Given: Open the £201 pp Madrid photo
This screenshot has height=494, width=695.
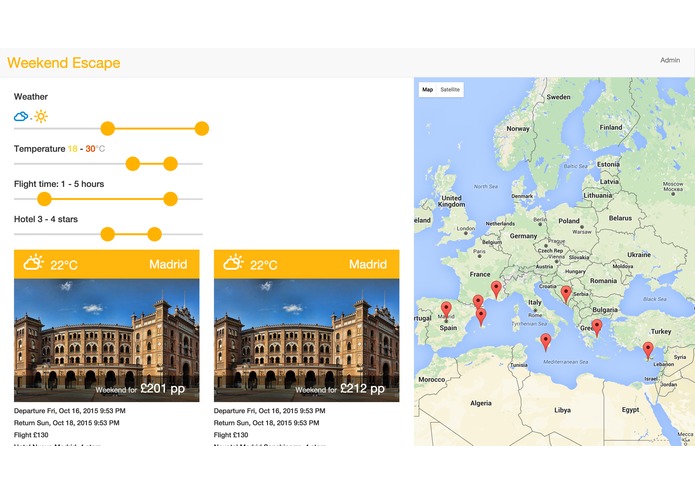Looking at the screenshot, I should click(x=107, y=340).
